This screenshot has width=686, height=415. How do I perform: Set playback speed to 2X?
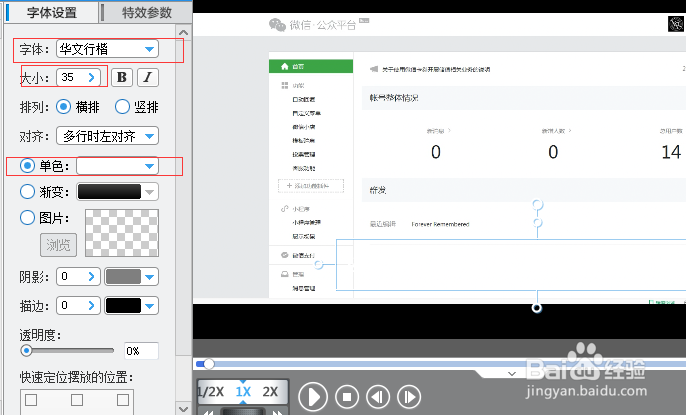tap(270, 391)
